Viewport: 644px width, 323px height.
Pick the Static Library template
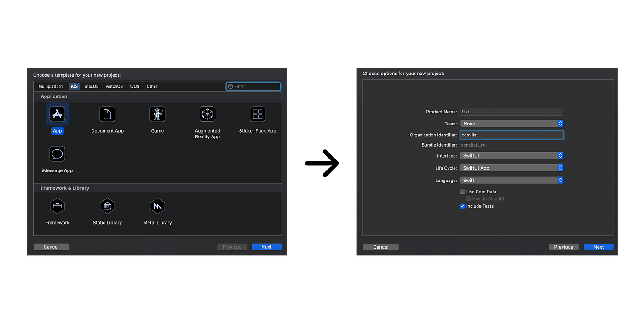(x=107, y=206)
